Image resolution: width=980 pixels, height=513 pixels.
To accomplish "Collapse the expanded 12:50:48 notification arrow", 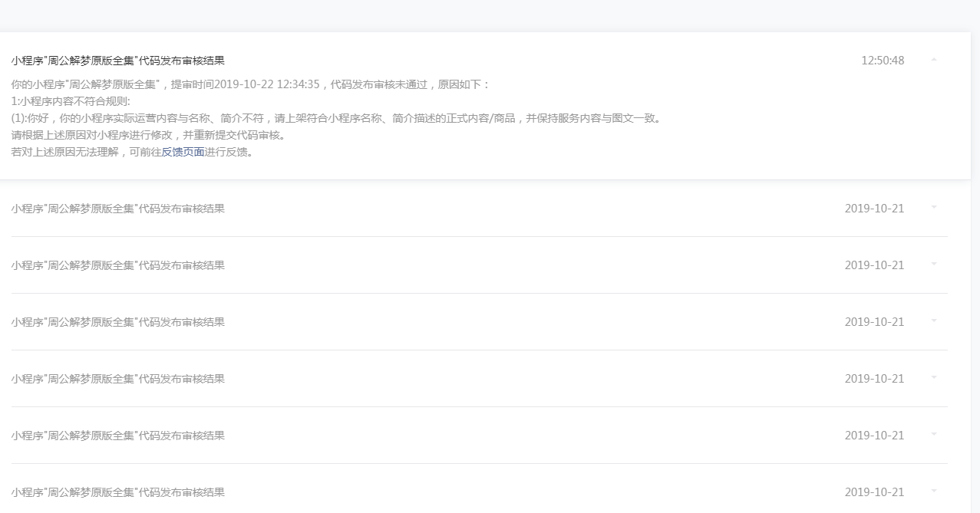I will click(x=934, y=59).
